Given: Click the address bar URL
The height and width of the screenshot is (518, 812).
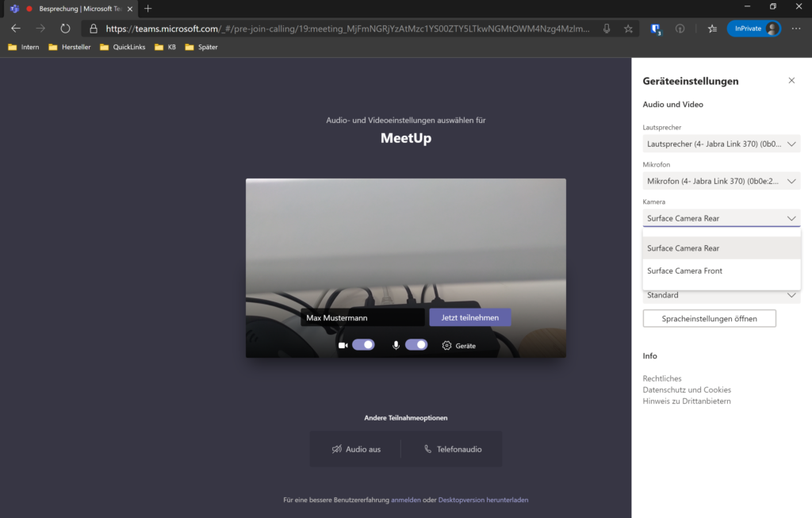Looking at the screenshot, I should (x=347, y=29).
